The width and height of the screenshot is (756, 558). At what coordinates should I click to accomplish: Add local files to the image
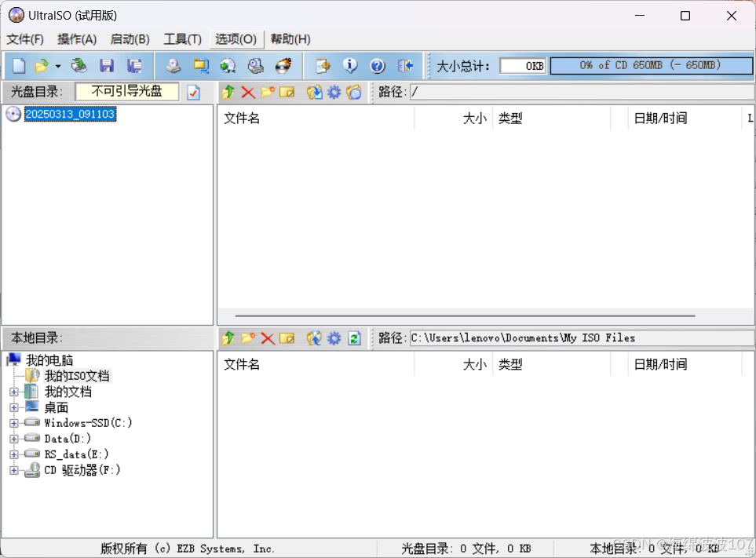pyautogui.click(x=314, y=338)
